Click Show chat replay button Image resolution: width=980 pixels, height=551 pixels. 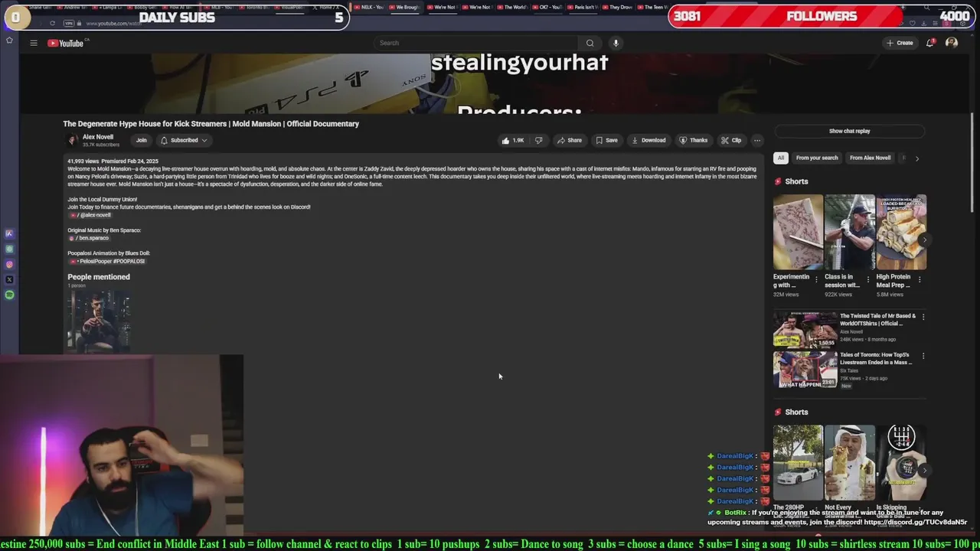(x=849, y=131)
